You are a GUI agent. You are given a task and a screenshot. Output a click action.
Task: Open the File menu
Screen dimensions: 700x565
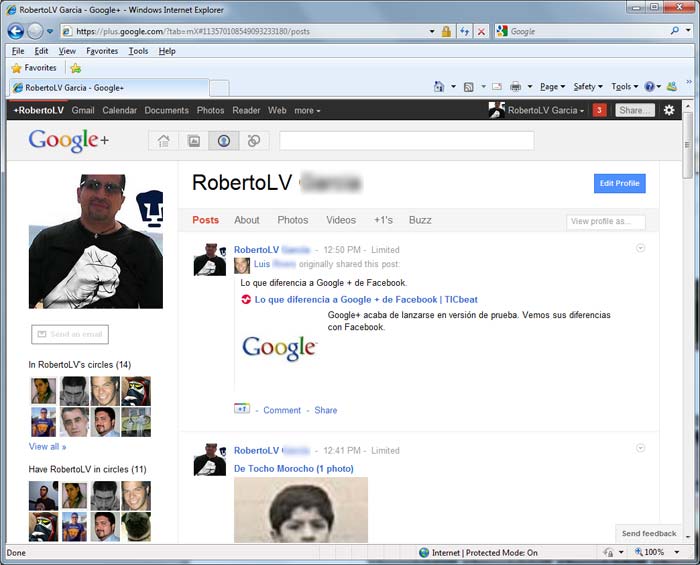click(x=18, y=51)
